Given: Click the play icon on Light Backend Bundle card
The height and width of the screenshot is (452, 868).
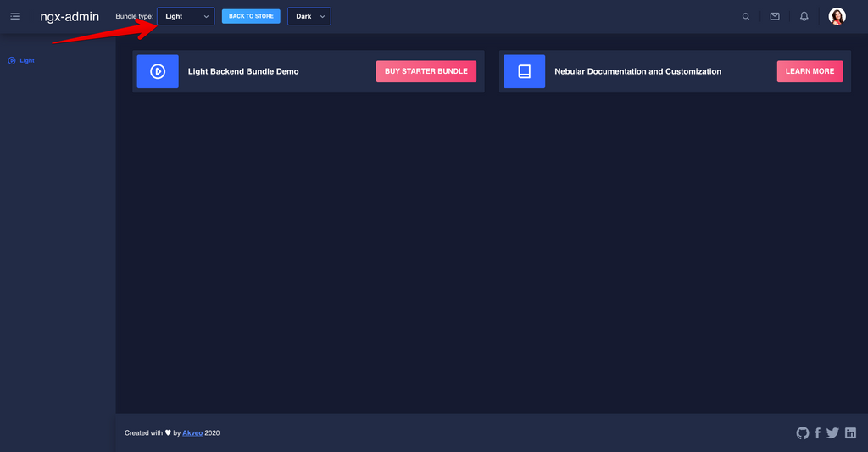Looking at the screenshot, I should [x=158, y=71].
